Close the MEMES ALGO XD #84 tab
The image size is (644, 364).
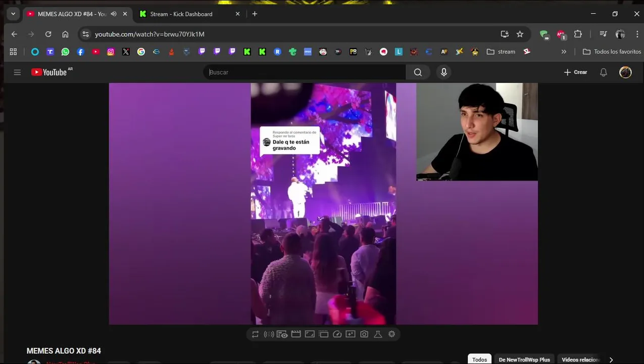click(x=125, y=14)
